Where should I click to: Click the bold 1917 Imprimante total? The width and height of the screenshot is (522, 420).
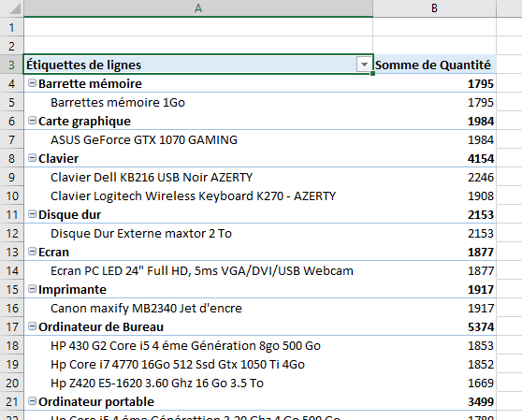pyautogui.click(x=481, y=290)
